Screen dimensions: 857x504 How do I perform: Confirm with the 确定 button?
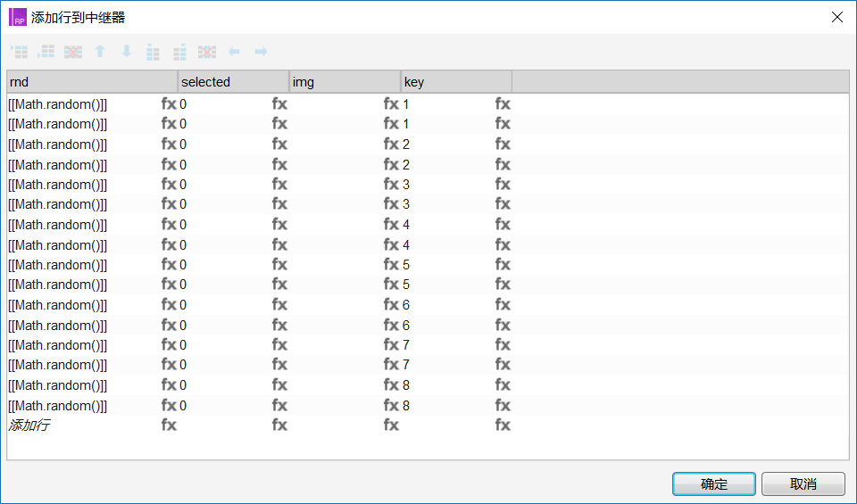(x=714, y=483)
